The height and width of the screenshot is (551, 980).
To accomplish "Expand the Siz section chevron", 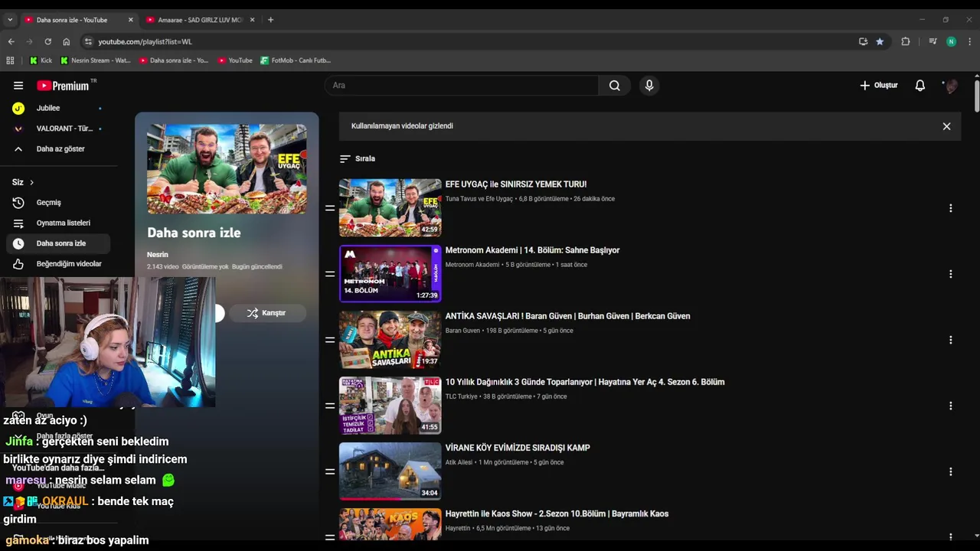I will tap(31, 182).
